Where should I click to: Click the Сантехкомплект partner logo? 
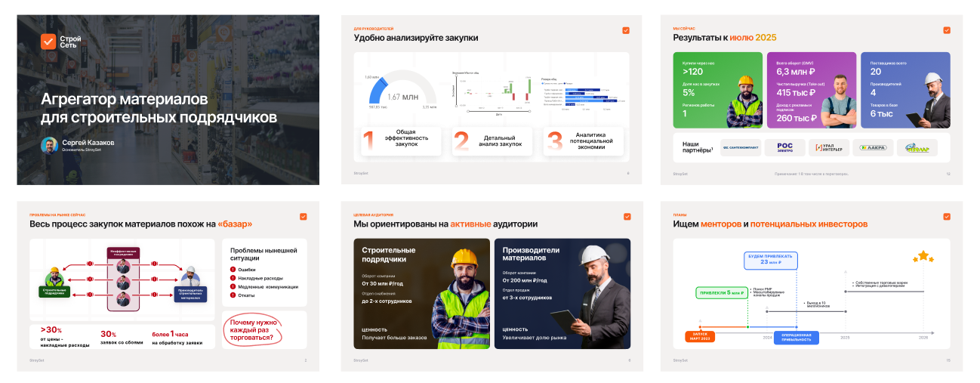(741, 147)
